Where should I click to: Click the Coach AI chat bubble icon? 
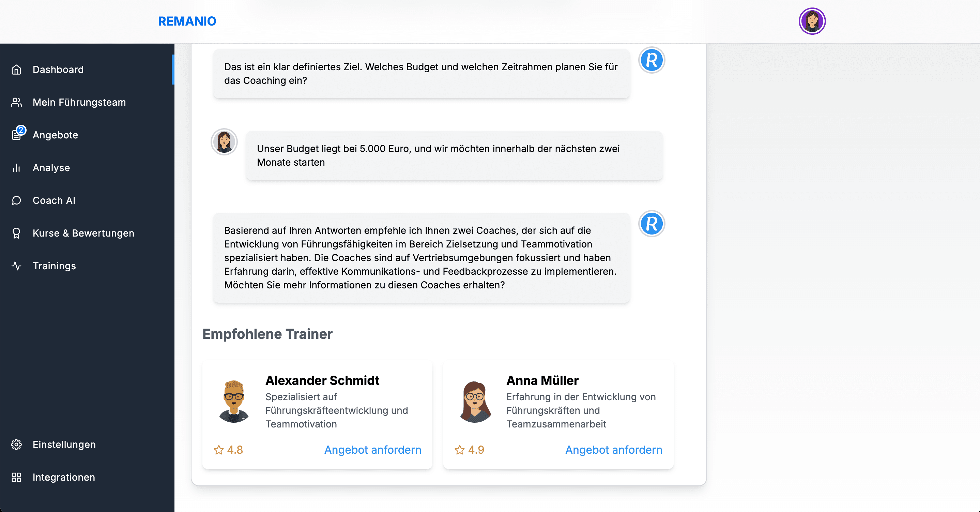point(16,201)
